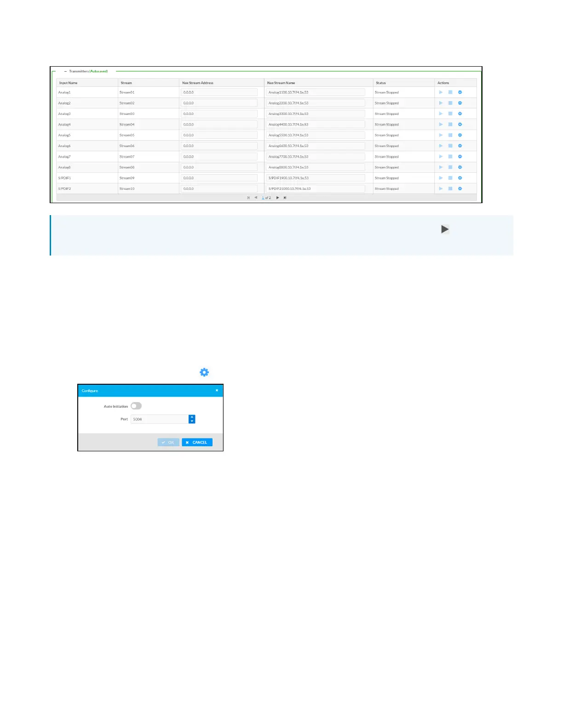This screenshot has width=563, height=728.
Task: Go to previous page of transmitters table
Action: [256, 198]
